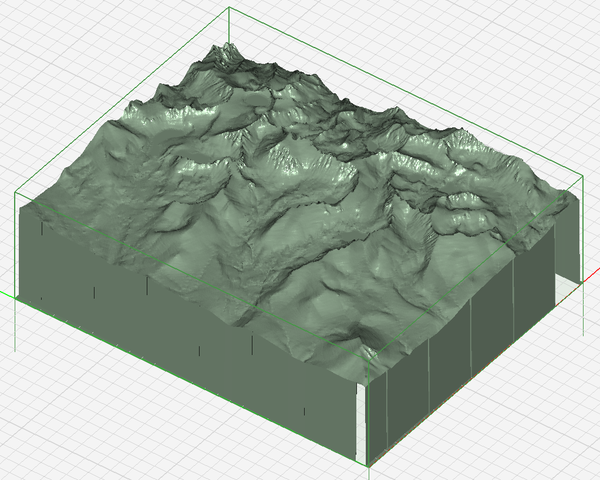Click the deep notch at terrain's front edge
Screen dimensions: 600x480
(x=372, y=355)
